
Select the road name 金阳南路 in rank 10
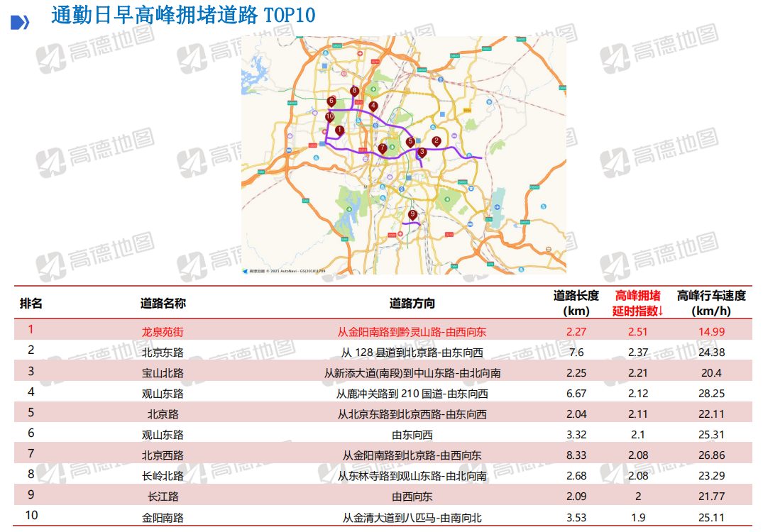click(163, 518)
